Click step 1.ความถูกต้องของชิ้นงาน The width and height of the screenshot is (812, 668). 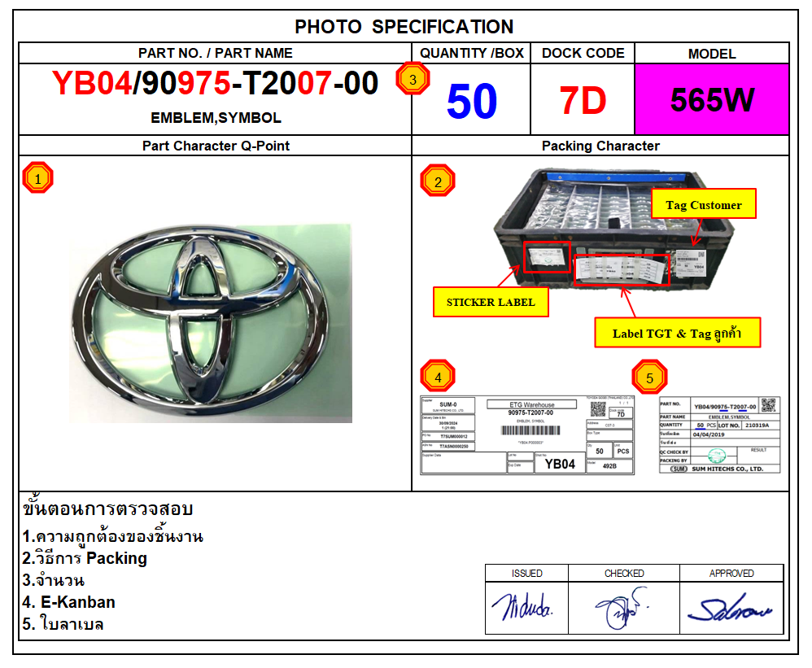click(113, 536)
